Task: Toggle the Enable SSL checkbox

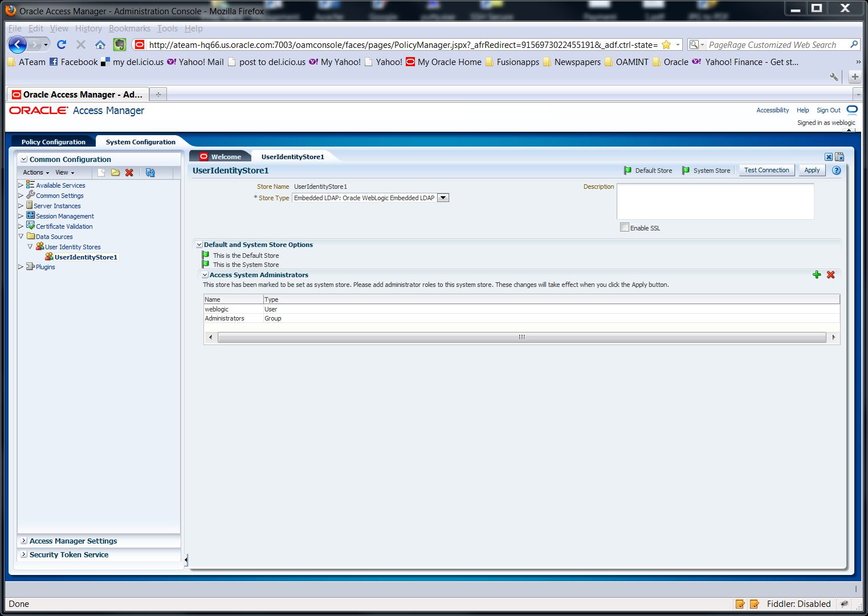Action: tap(625, 227)
